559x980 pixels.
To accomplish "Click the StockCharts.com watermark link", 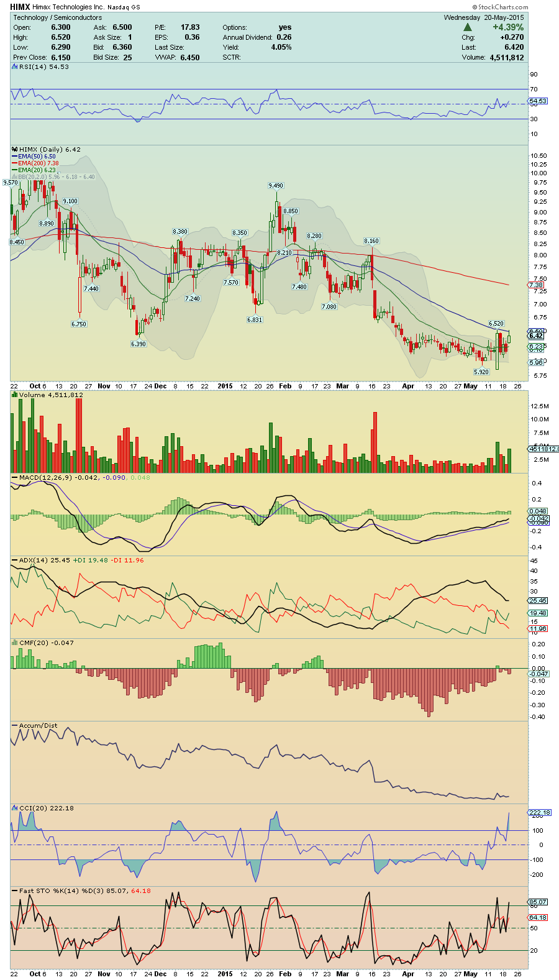I will point(501,7).
